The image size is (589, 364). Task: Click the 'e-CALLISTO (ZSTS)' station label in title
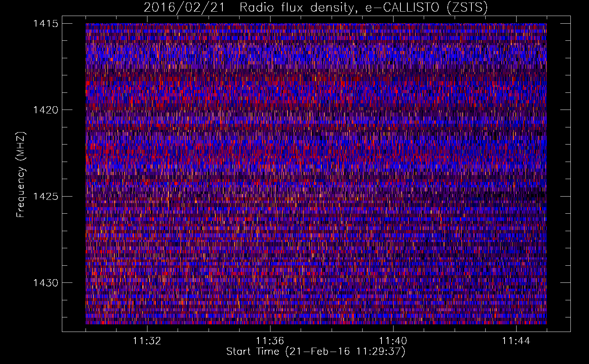pos(427,7)
